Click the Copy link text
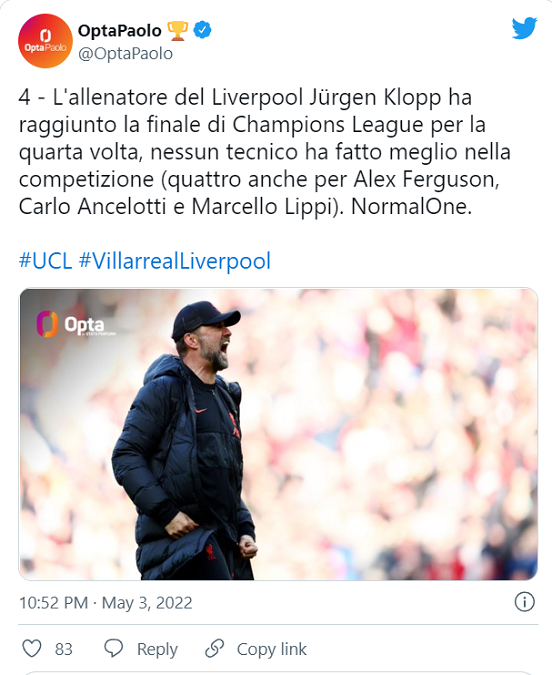 point(272,649)
